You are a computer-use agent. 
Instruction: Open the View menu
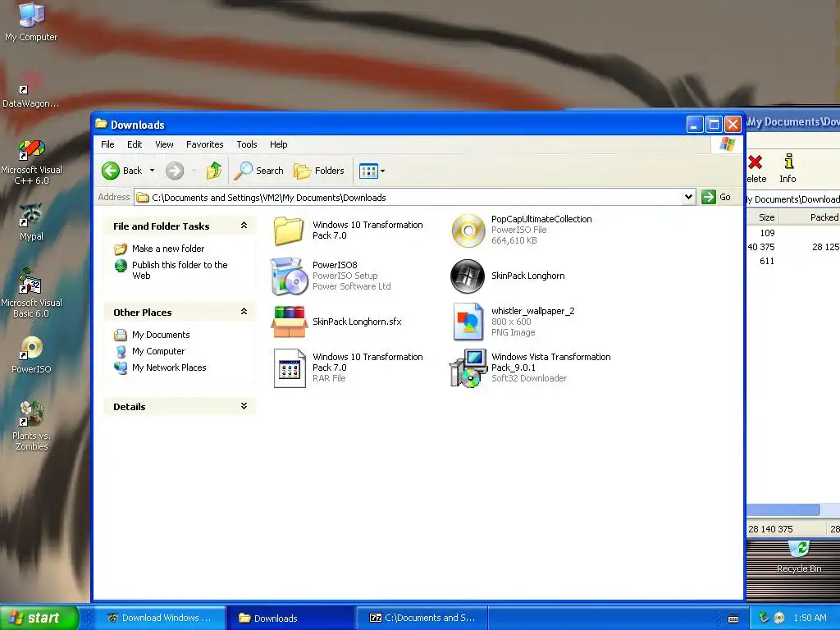164,144
